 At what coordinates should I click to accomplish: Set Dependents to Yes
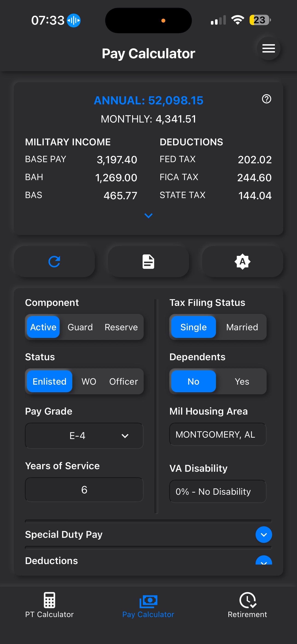[x=242, y=381]
